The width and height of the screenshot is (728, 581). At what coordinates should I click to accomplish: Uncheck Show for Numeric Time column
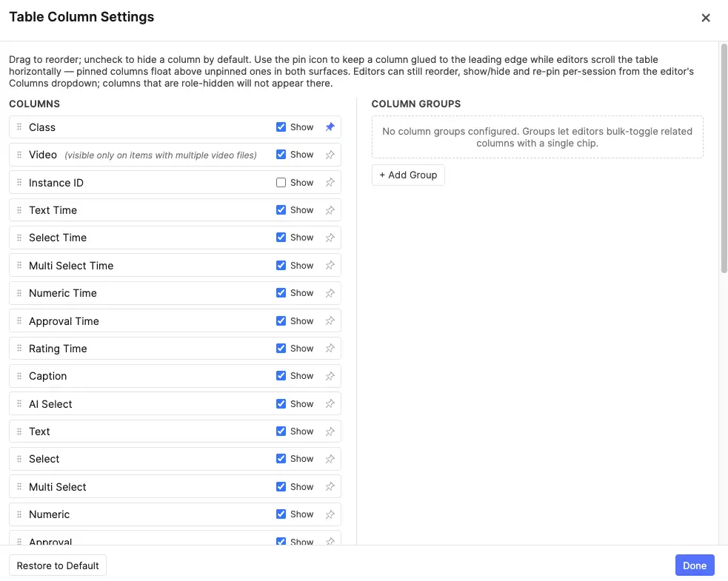click(x=281, y=293)
